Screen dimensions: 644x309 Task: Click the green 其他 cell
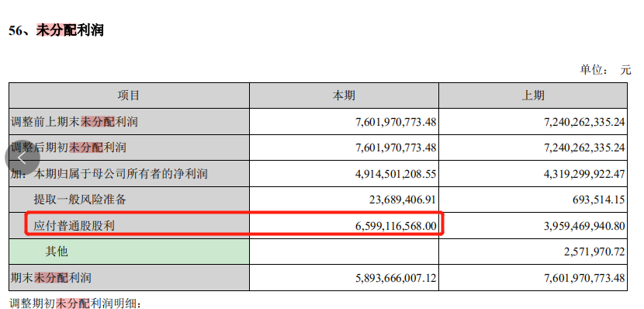pyautogui.click(x=129, y=252)
